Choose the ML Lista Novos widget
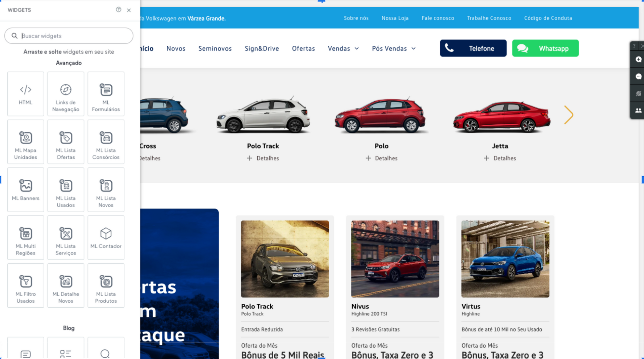644x359 pixels. pos(106,190)
